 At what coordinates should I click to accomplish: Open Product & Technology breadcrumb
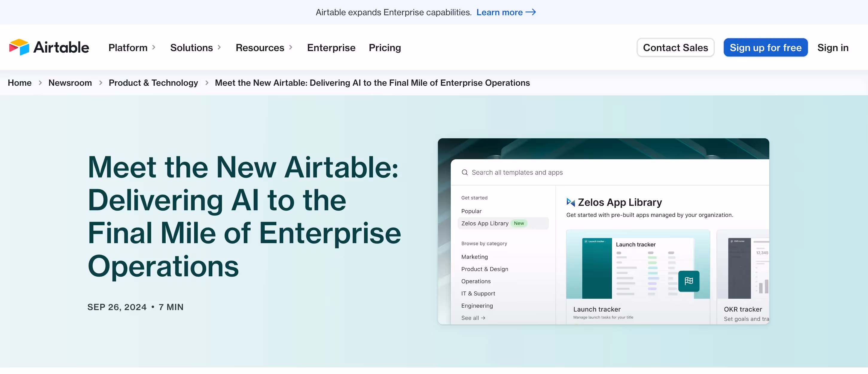(x=153, y=83)
